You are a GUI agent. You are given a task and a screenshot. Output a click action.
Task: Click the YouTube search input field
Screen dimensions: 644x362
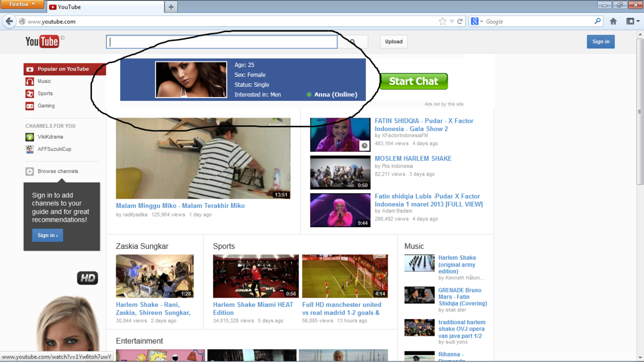pos(222,42)
